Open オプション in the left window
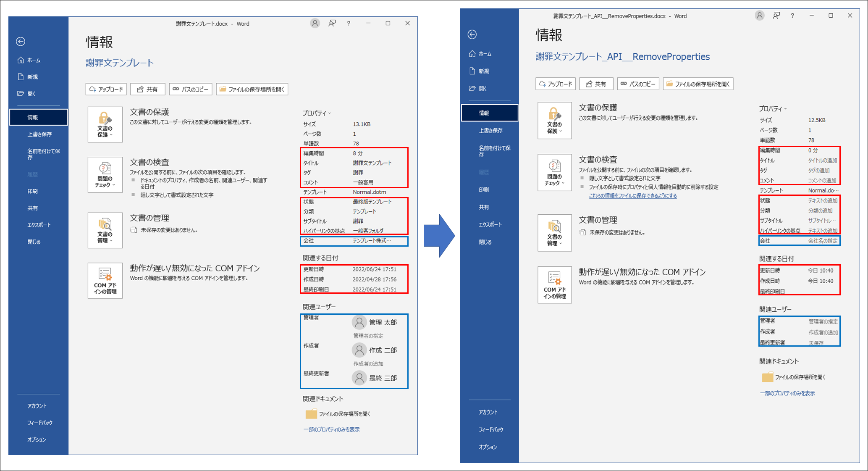This screenshot has height=471, width=868. pyautogui.click(x=37, y=439)
